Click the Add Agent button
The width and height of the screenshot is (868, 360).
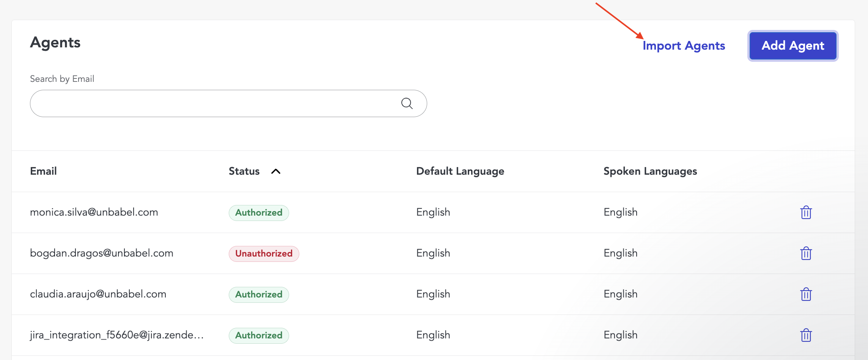tap(793, 46)
